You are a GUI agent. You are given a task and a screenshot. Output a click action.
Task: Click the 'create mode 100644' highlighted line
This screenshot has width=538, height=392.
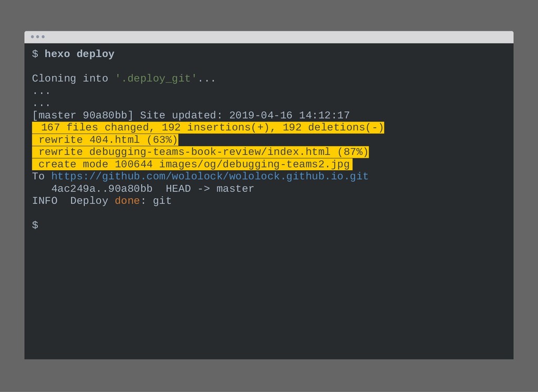click(192, 164)
